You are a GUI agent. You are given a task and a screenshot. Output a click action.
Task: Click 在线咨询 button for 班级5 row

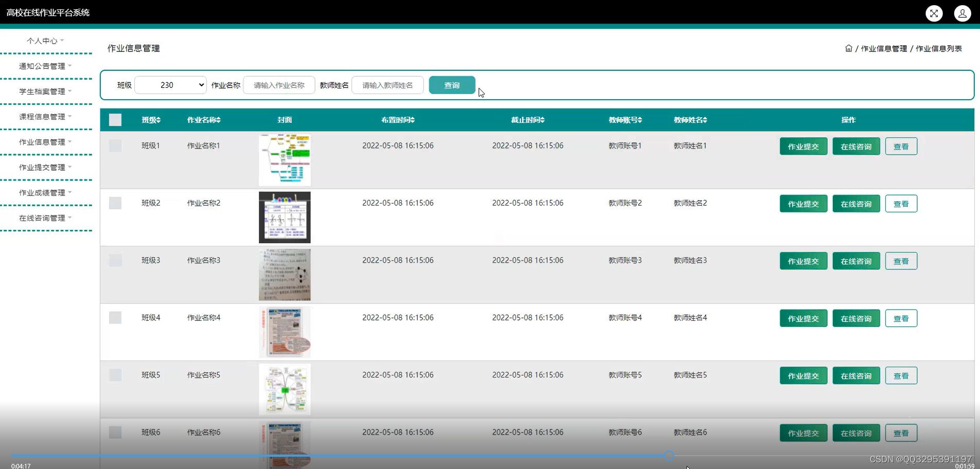(856, 376)
